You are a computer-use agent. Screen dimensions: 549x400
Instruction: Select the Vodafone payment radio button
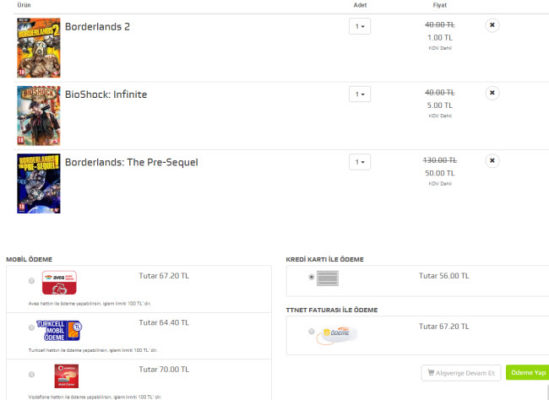pyautogui.click(x=32, y=374)
